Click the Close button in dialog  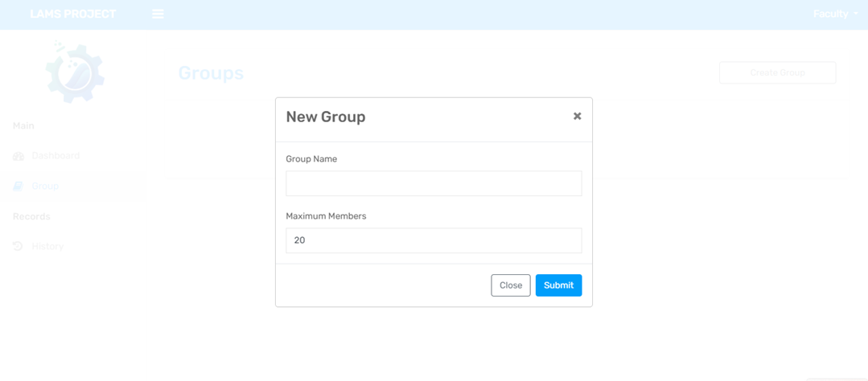click(x=510, y=285)
